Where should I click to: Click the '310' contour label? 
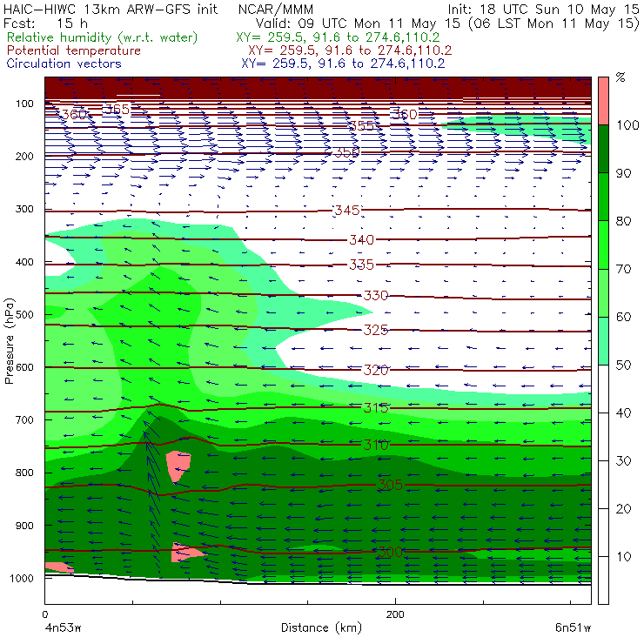376,445
